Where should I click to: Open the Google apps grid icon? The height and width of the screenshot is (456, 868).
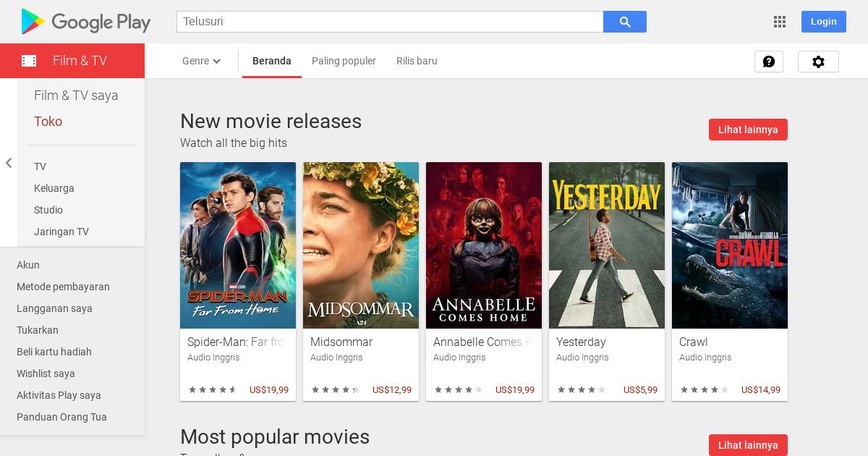coord(780,22)
